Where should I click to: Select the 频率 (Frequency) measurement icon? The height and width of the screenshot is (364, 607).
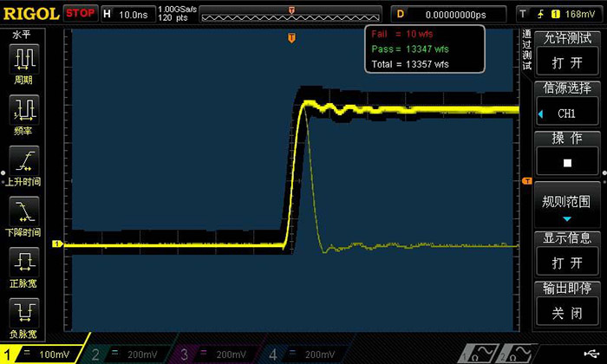tap(23, 113)
